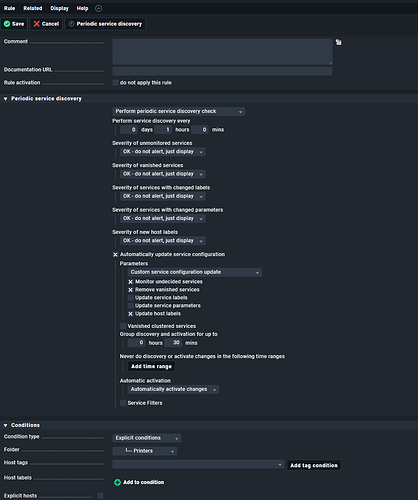Click the green Save checkmark icon
Screen dimensions: 418x500
(x=7, y=24)
